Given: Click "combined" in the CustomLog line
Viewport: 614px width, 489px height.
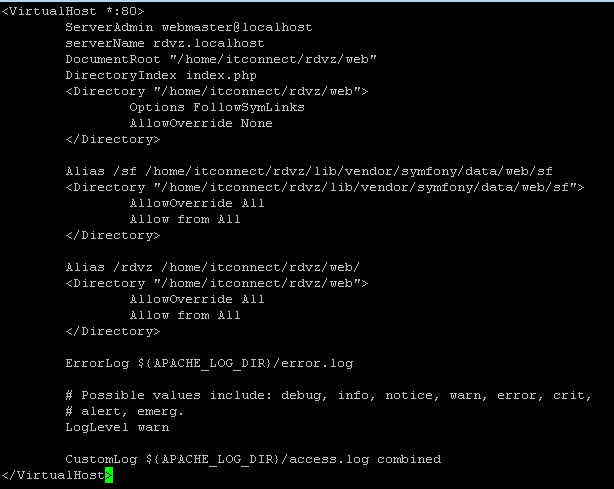Looking at the screenshot, I should [409, 459].
